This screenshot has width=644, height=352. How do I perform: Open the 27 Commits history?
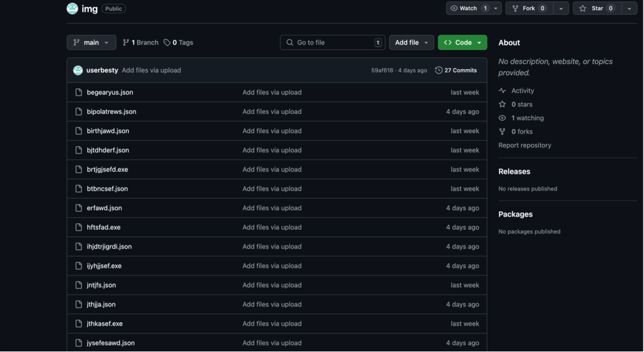click(x=455, y=70)
